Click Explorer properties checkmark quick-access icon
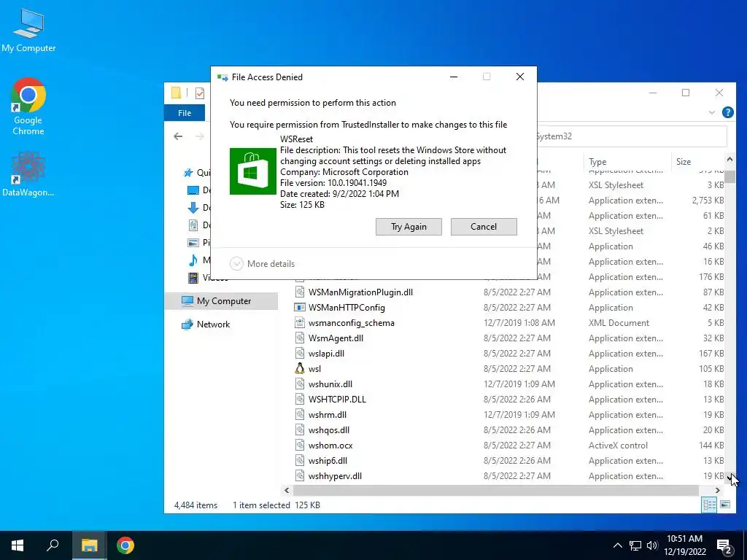 [x=200, y=93]
